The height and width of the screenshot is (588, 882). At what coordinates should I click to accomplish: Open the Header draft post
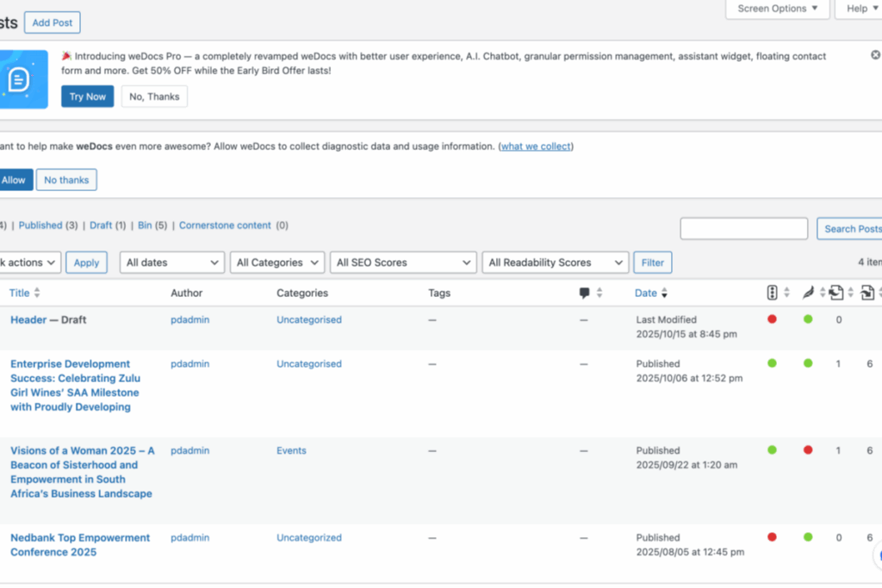click(28, 320)
